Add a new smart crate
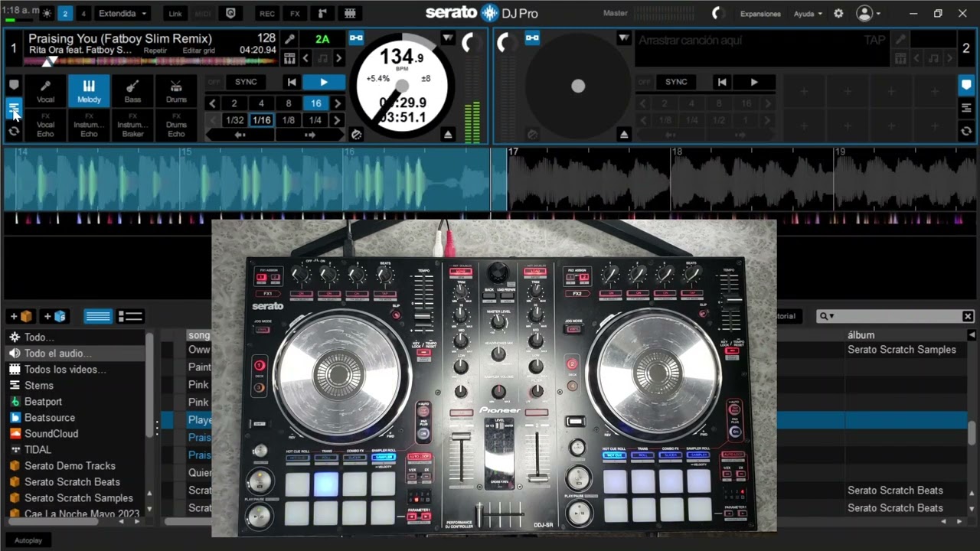 54,316
